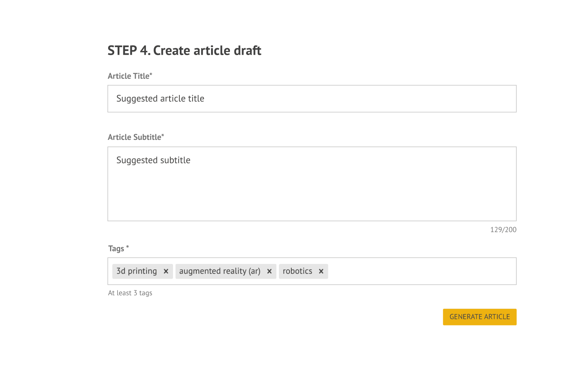Click the STEP 4 Create article draft heading

(x=184, y=50)
